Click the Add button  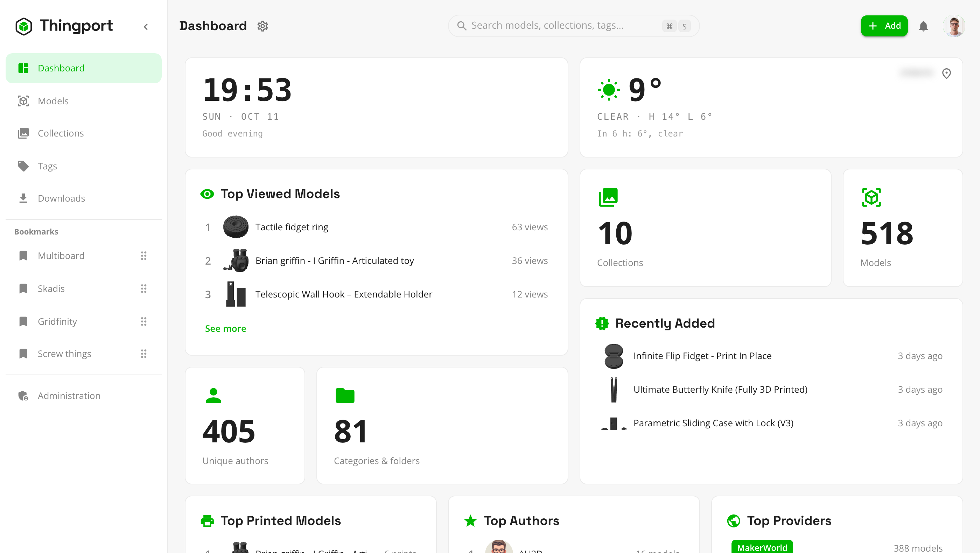[884, 26]
